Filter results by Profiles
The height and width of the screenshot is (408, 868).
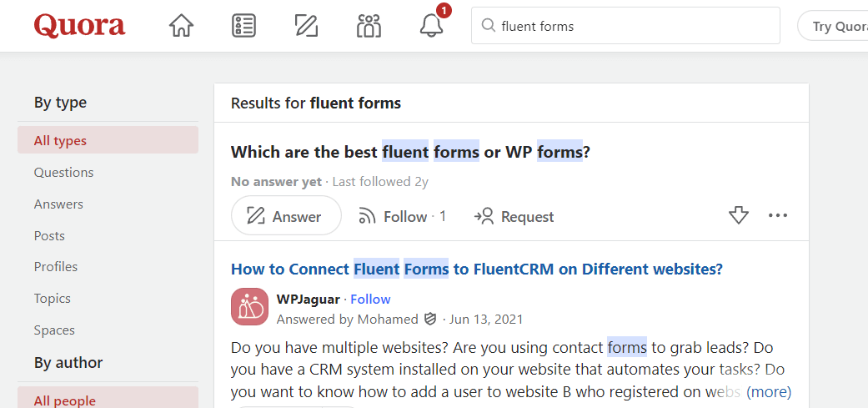56,266
